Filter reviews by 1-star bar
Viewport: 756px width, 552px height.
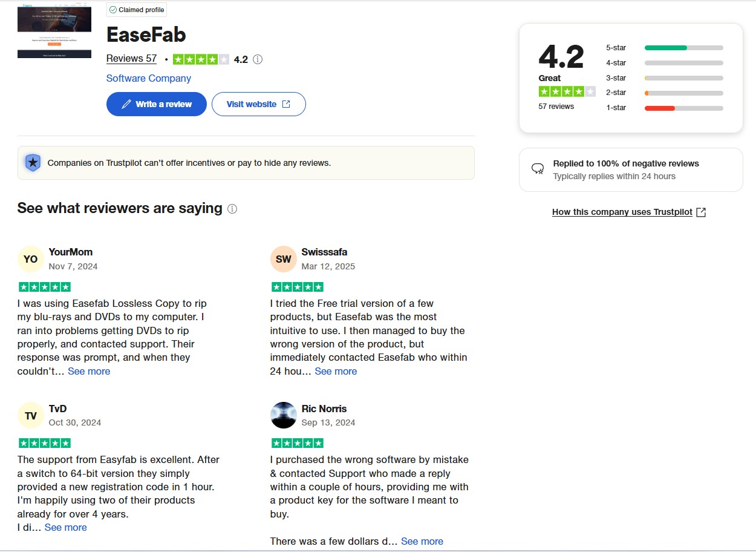pyautogui.click(x=683, y=108)
